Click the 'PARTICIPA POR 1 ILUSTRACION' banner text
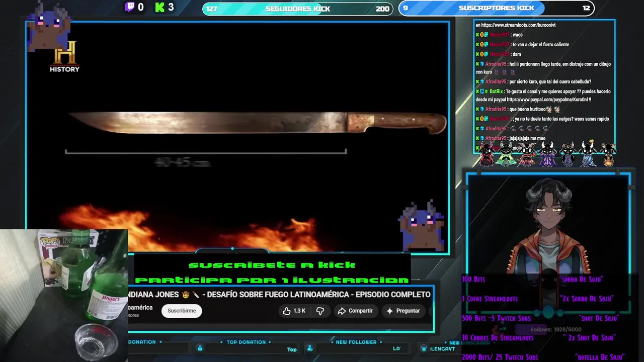 272,280
